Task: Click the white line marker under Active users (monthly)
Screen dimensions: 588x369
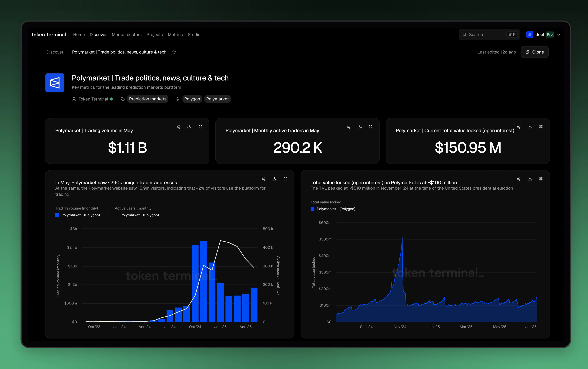Action: 116,215
